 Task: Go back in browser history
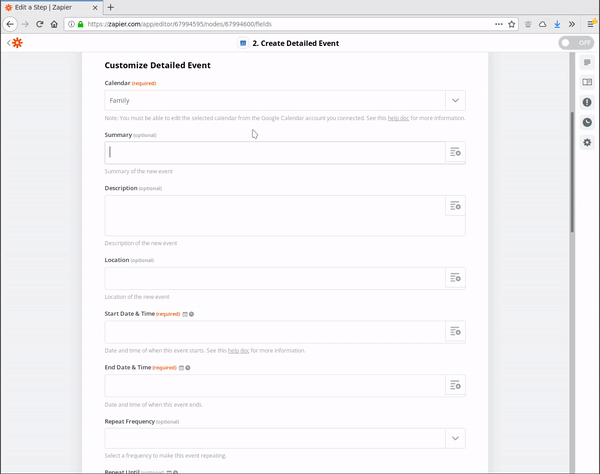10,24
